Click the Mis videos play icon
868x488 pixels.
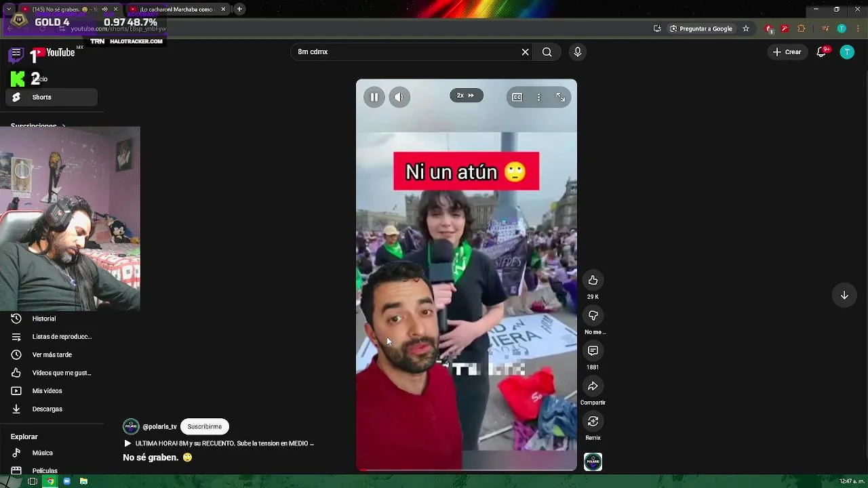[x=16, y=391]
